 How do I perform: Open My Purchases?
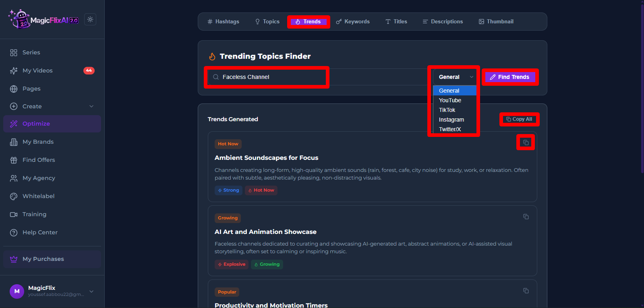pos(52,259)
